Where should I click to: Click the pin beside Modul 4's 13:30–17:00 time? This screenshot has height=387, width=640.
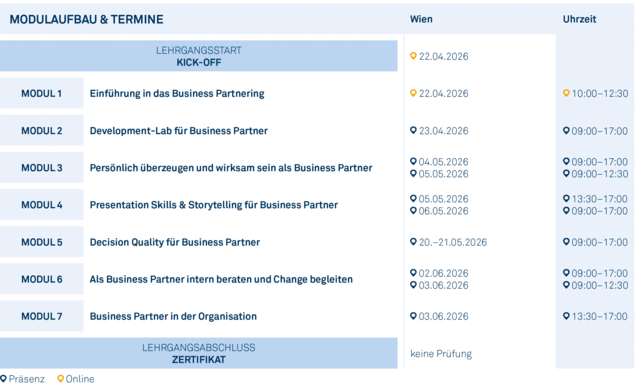pos(566,198)
